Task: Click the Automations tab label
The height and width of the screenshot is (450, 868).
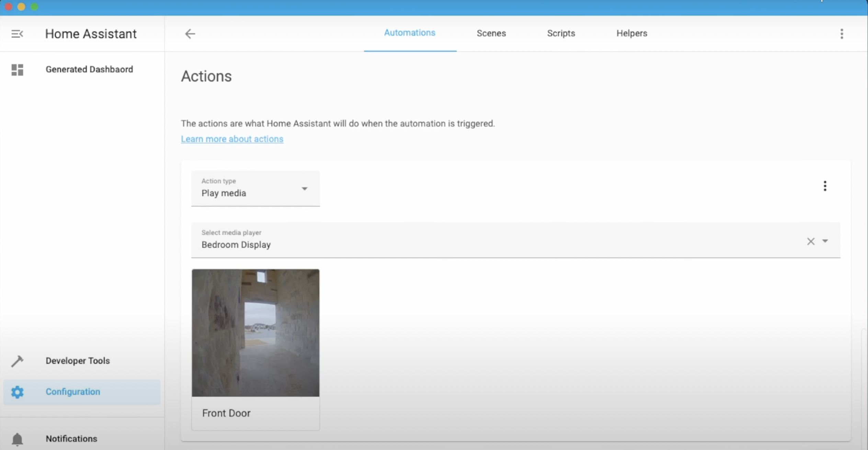Action: tap(410, 32)
